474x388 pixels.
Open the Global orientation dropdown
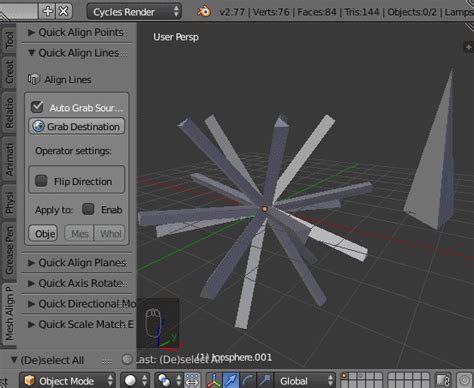[305, 380]
